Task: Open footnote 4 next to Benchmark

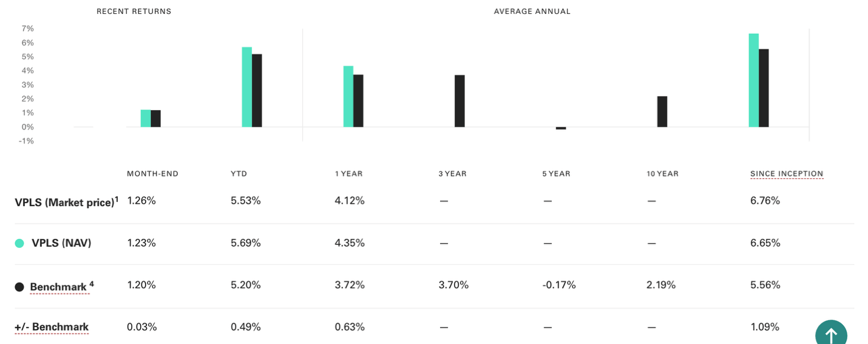Action: 92,283
